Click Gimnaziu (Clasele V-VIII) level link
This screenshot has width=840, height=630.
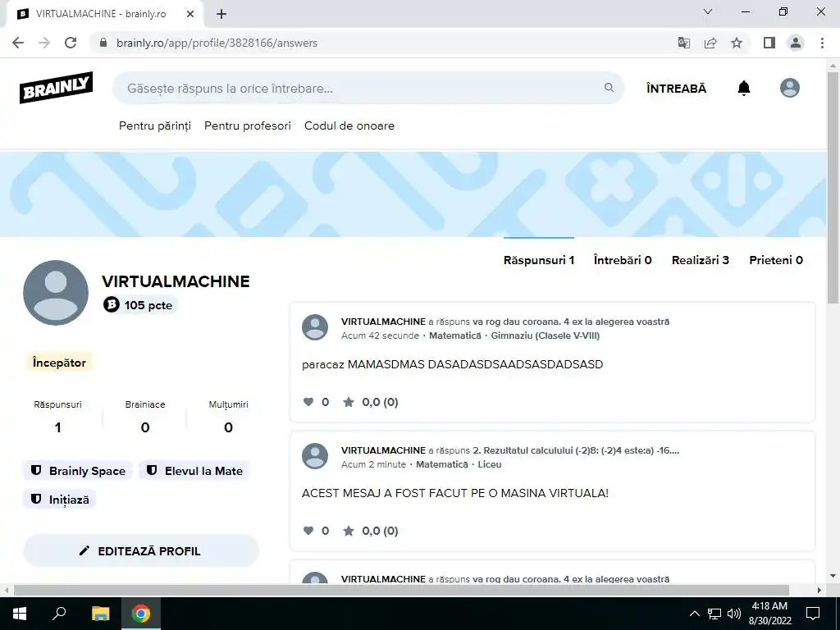pyautogui.click(x=546, y=336)
